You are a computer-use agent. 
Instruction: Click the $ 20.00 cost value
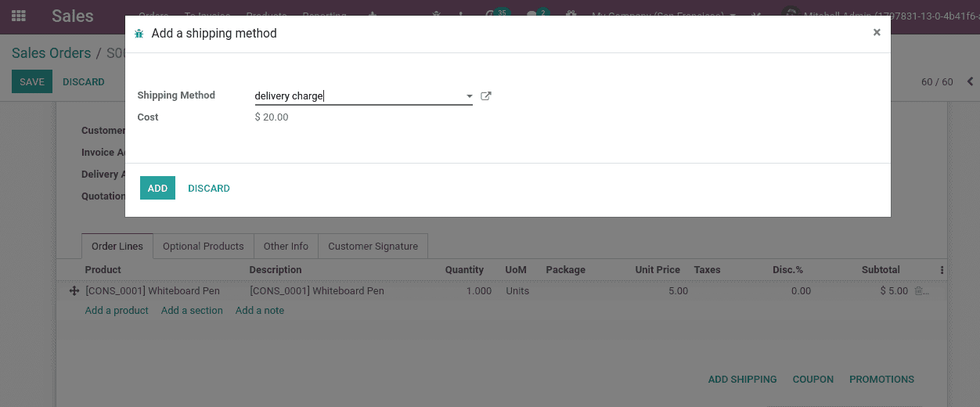tap(272, 117)
